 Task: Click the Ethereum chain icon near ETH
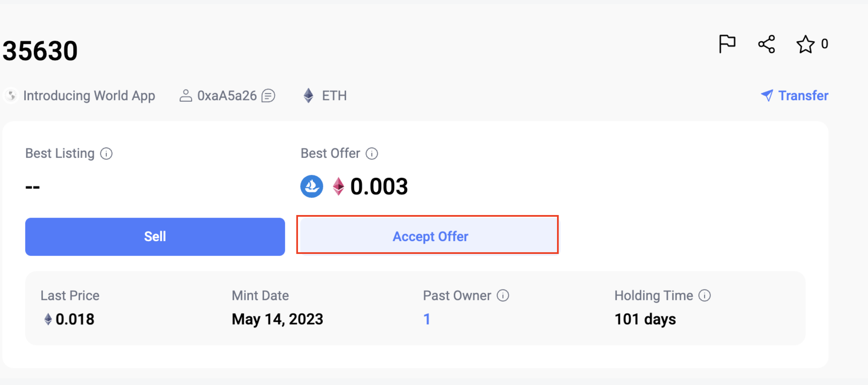pos(308,96)
